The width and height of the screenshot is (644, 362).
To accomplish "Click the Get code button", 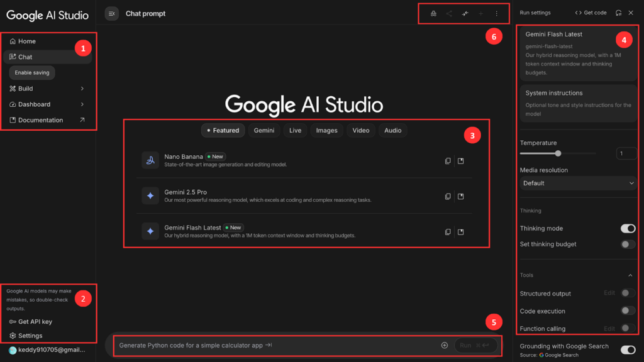I will tap(591, 13).
